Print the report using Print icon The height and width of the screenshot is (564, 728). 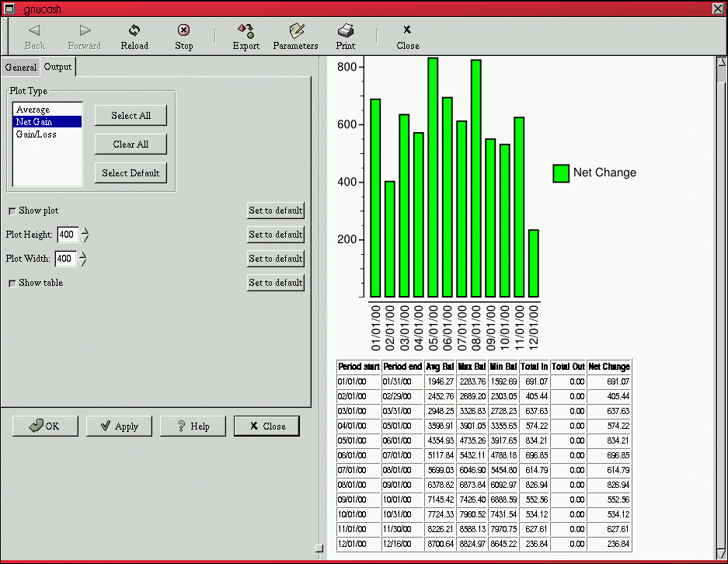point(346,31)
